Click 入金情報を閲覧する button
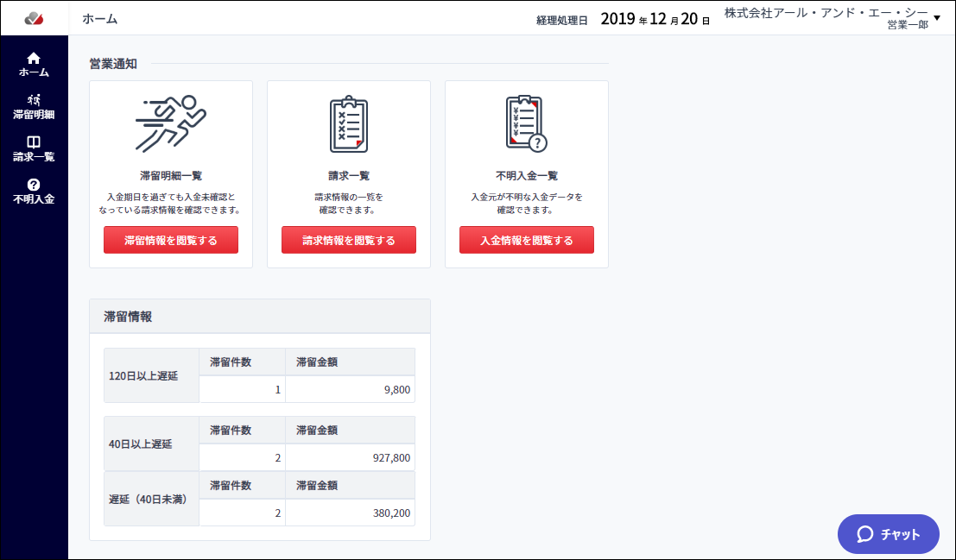 (526, 240)
